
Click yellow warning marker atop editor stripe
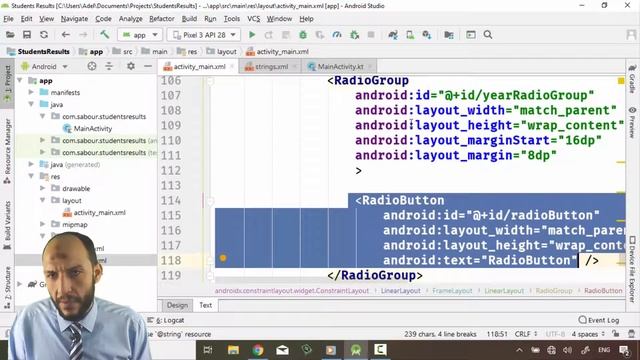click(x=621, y=81)
